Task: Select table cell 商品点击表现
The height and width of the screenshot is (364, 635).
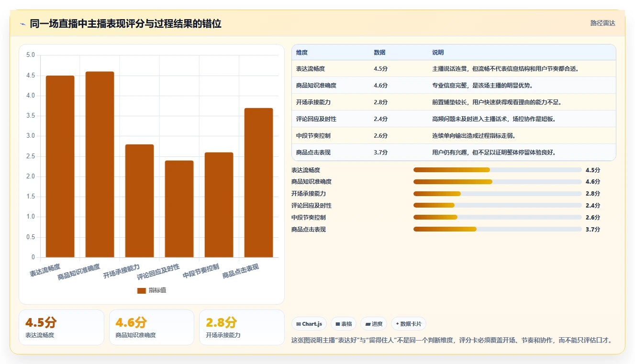Action: [313, 153]
